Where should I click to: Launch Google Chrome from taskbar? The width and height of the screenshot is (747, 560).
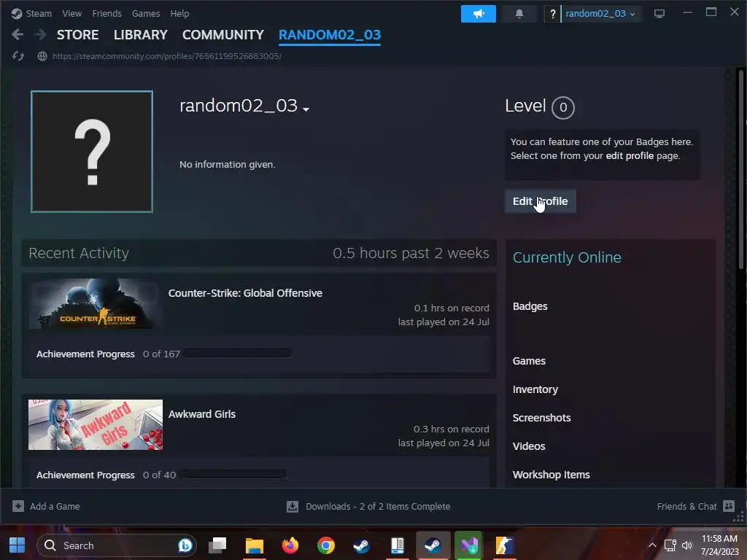[326, 545]
